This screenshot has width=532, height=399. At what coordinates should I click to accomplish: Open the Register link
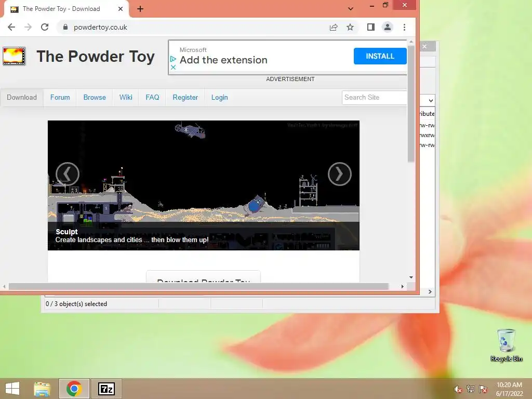[185, 97]
